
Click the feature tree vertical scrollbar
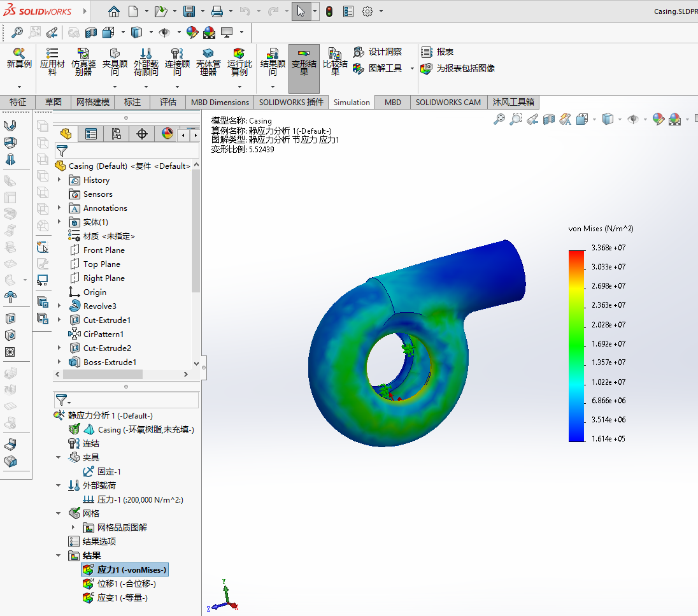point(196,231)
